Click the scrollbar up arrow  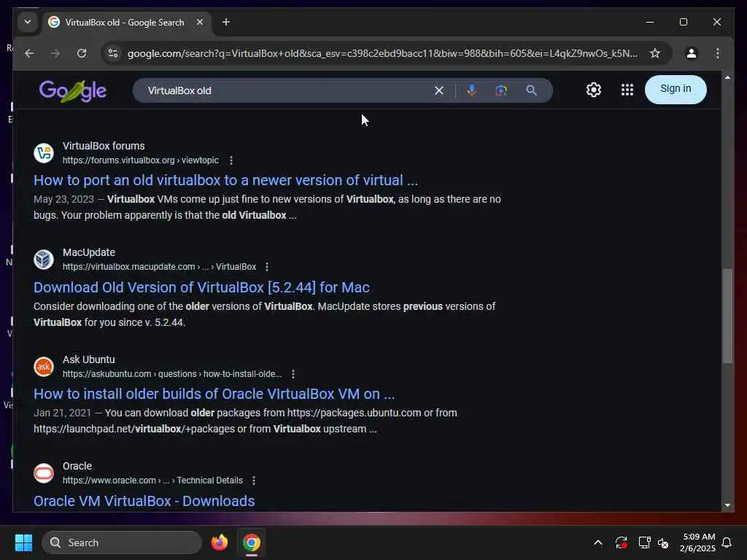pyautogui.click(x=727, y=77)
